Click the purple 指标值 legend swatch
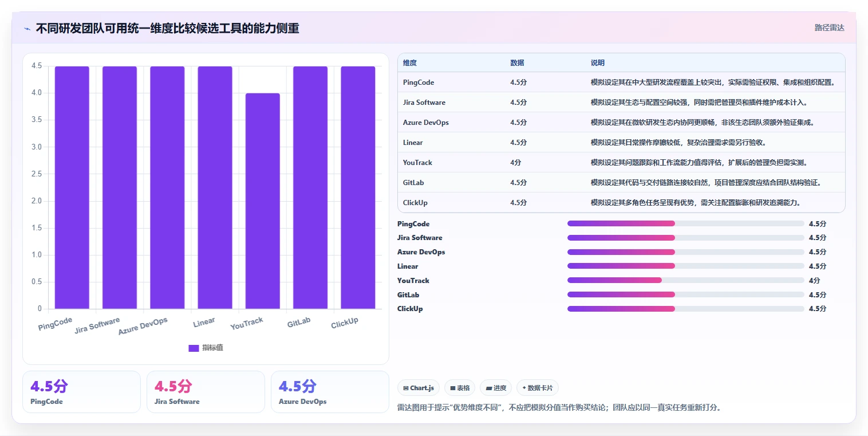 (x=194, y=348)
